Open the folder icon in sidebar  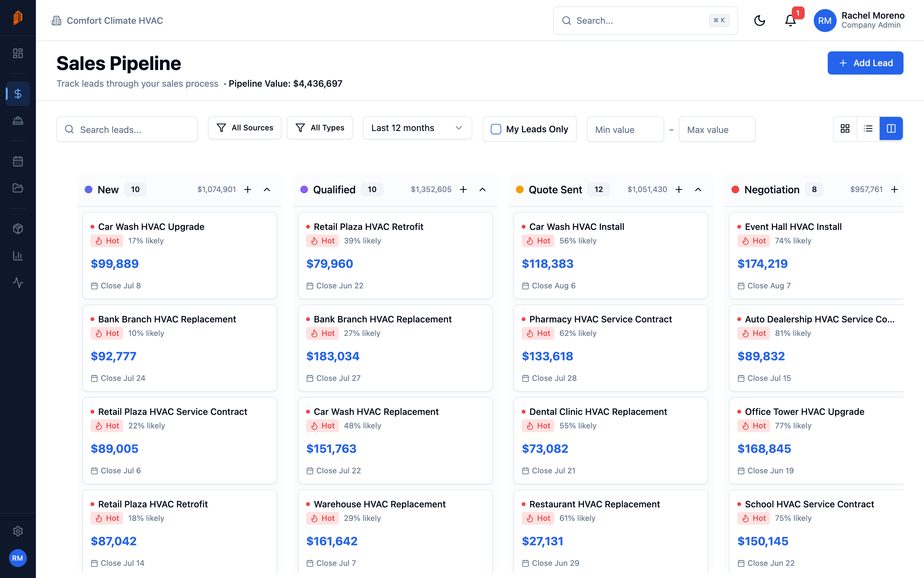click(18, 188)
